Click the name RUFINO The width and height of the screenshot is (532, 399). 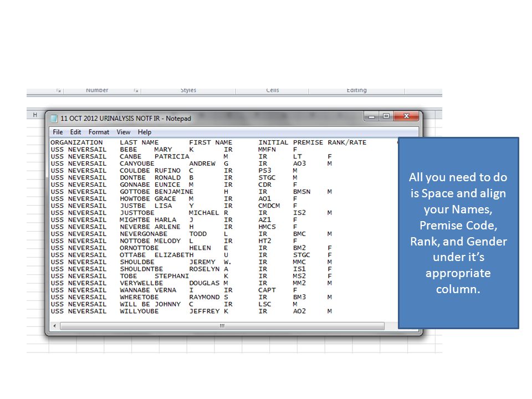point(167,171)
